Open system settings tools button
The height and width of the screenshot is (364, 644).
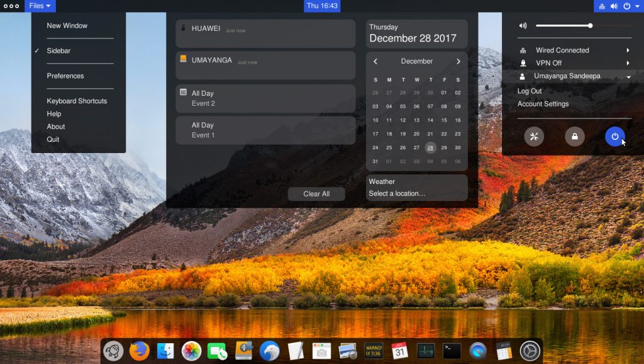[534, 136]
